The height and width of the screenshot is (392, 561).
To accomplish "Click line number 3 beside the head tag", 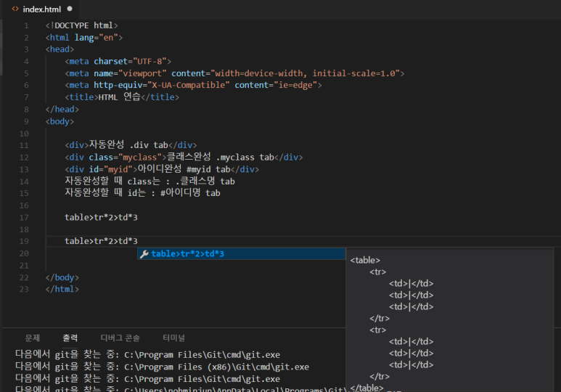I will coord(27,49).
